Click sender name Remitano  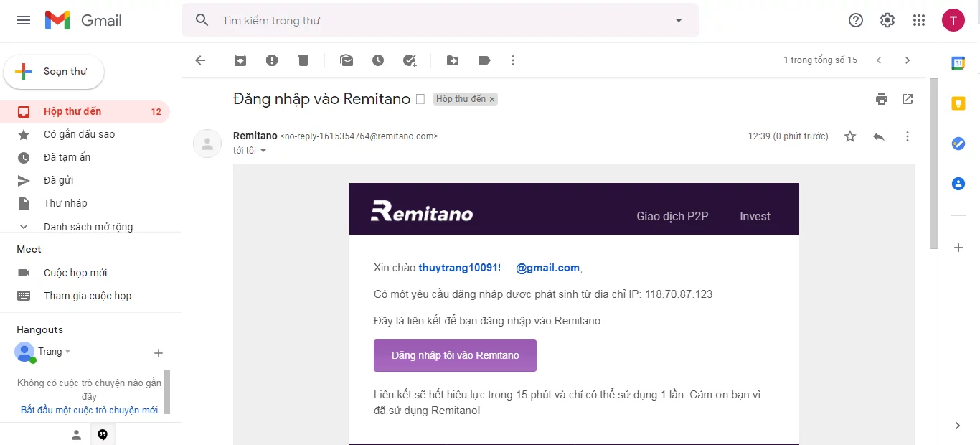click(x=255, y=136)
